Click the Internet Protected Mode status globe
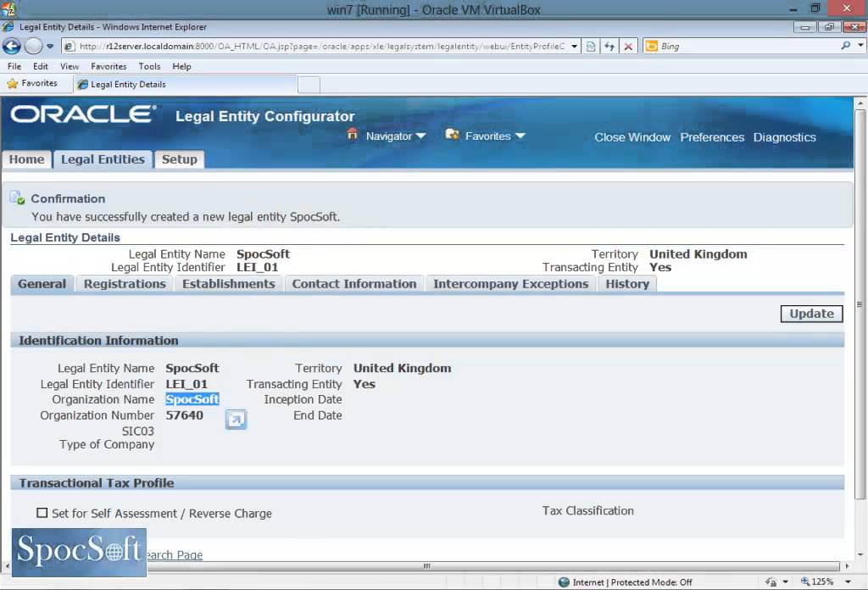 click(564, 582)
